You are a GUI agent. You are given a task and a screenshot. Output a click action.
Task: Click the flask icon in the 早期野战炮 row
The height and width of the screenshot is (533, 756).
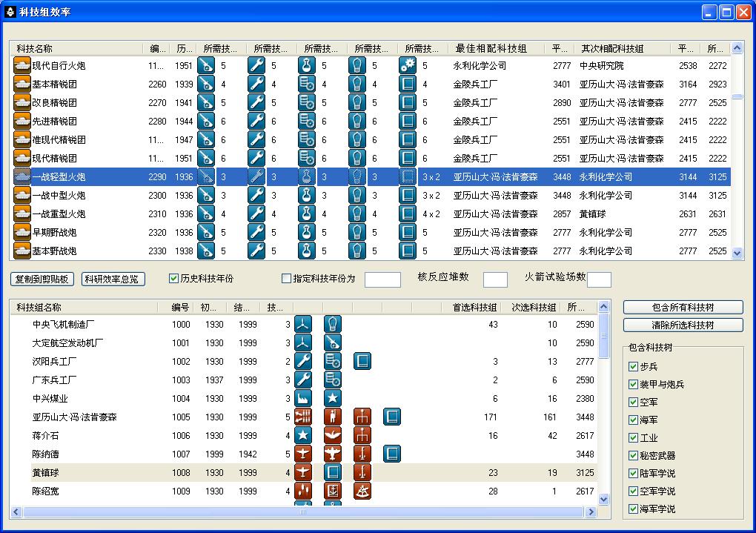(x=307, y=232)
